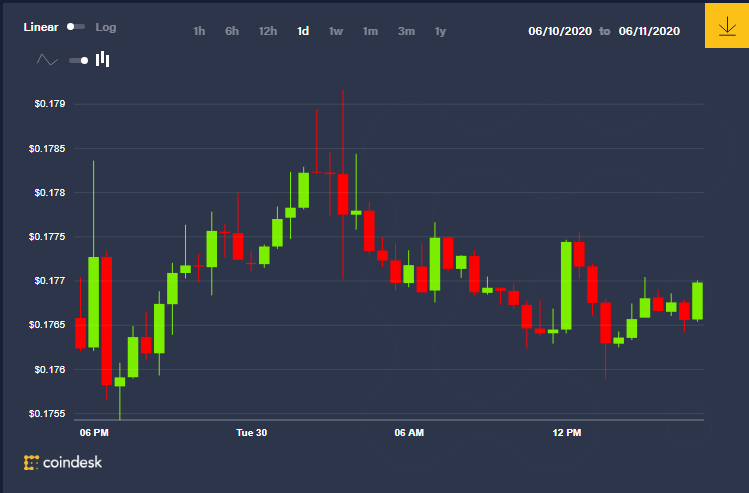The image size is (749, 493).
Task: Click the $0.177 price axis label
Action: [50, 280]
